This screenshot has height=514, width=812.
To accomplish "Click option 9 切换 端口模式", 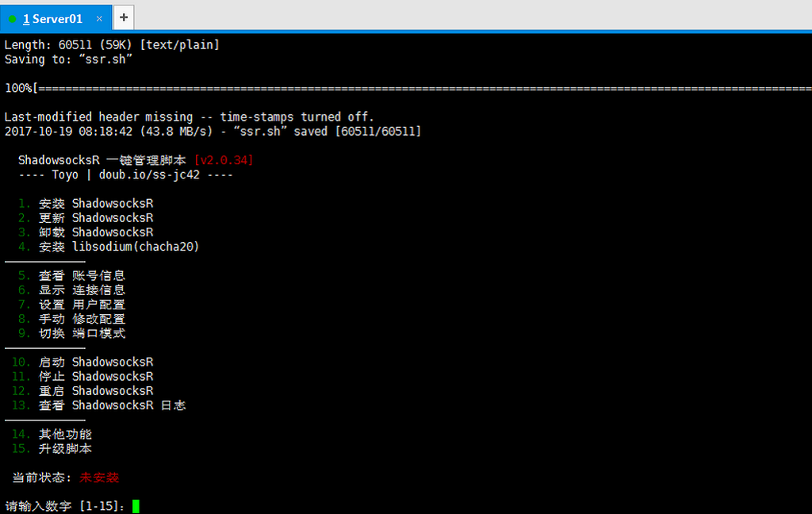I will pyautogui.click(x=71, y=333).
